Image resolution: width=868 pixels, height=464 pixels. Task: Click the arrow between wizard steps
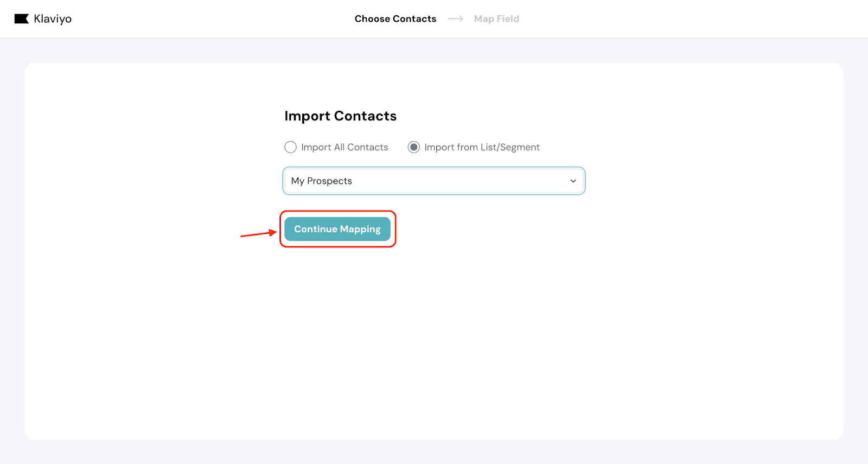pyautogui.click(x=455, y=19)
